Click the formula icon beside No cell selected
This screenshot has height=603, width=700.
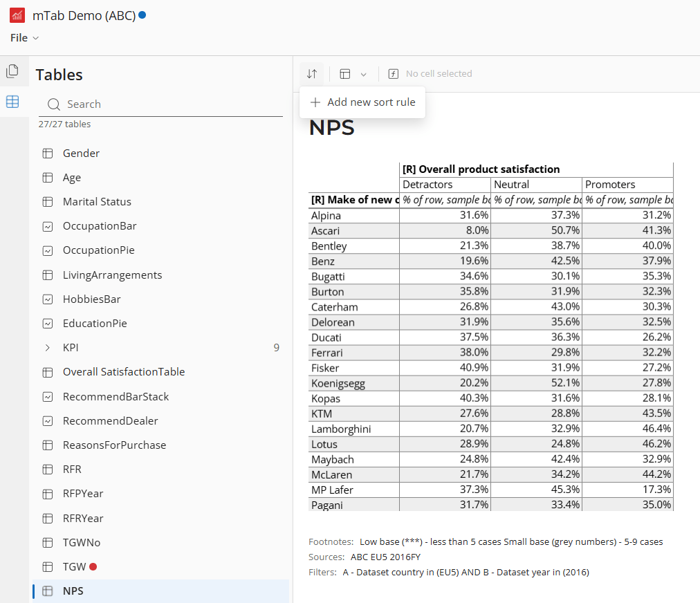pos(394,74)
